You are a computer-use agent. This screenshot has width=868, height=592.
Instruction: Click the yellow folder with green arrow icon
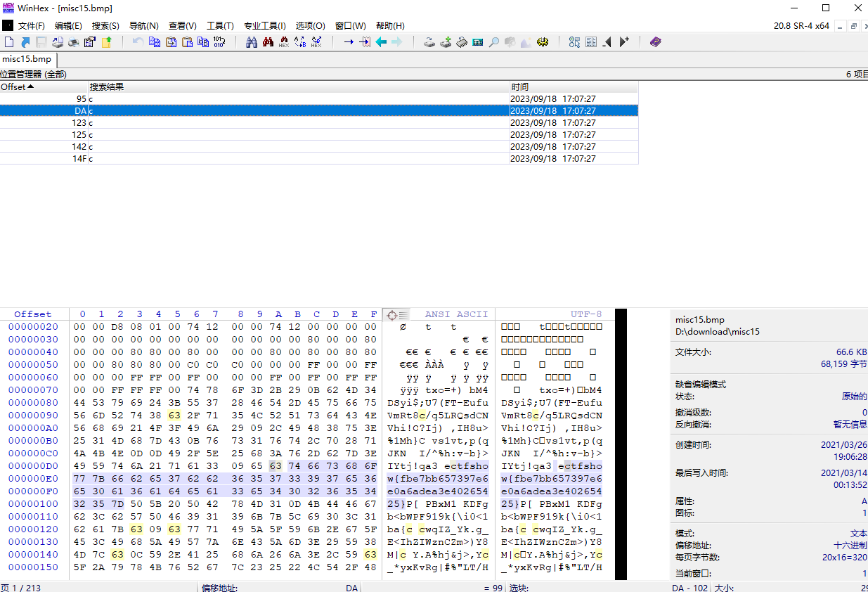[107, 42]
